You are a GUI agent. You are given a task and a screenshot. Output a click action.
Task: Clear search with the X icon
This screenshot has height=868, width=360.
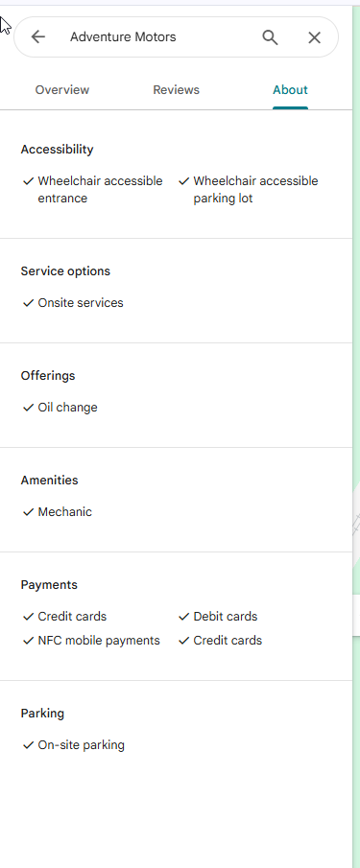314,37
